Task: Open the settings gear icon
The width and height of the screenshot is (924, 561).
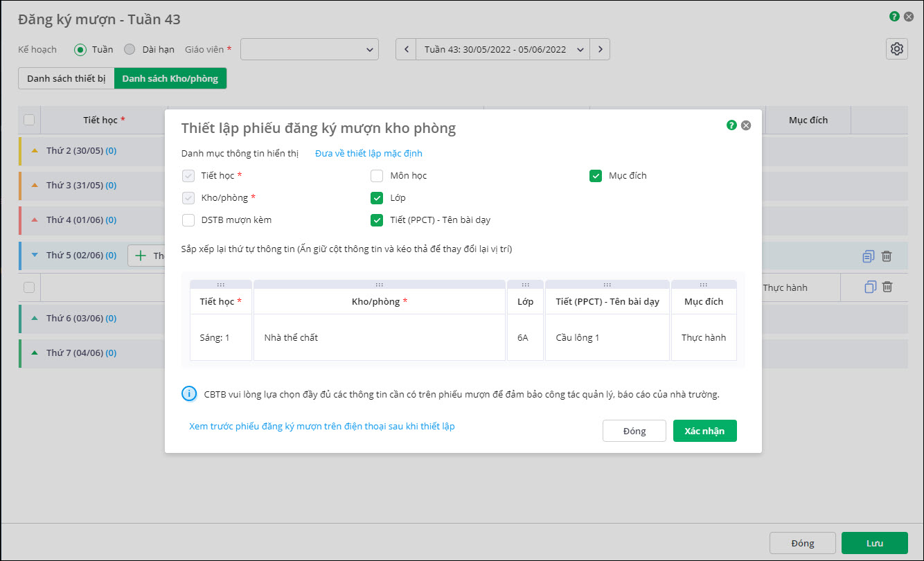Action: [x=897, y=49]
